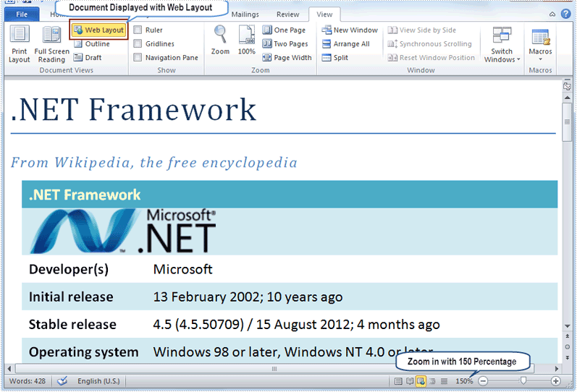
Task: Click the proofing check status icon
Action: coord(62,381)
